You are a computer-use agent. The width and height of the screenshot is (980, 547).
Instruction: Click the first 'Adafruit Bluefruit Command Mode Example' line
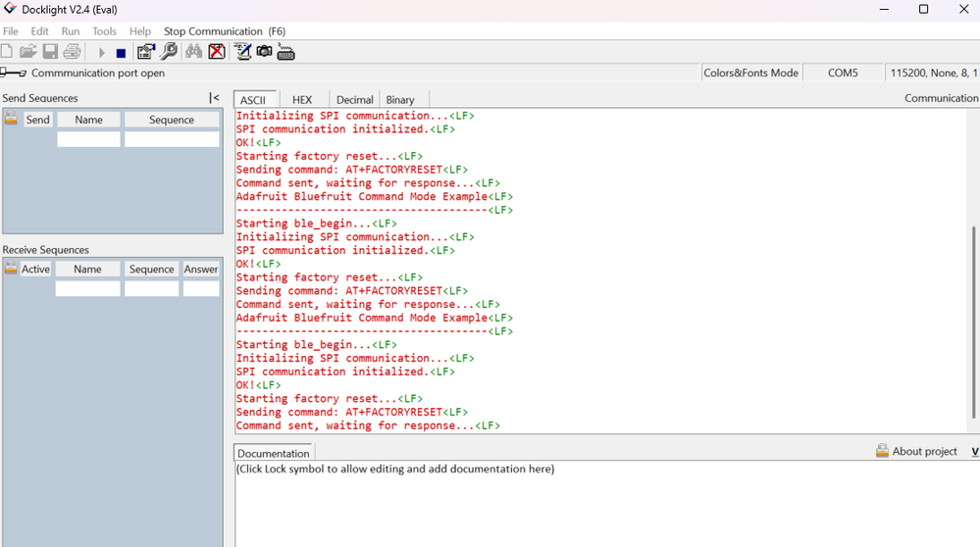pyautogui.click(x=375, y=196)
